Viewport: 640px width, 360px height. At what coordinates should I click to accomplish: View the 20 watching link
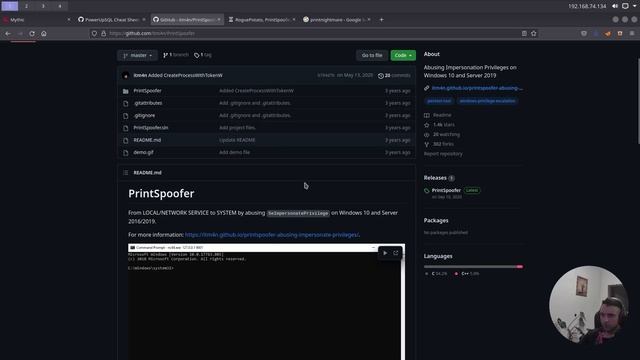click(x=442, y=134)
